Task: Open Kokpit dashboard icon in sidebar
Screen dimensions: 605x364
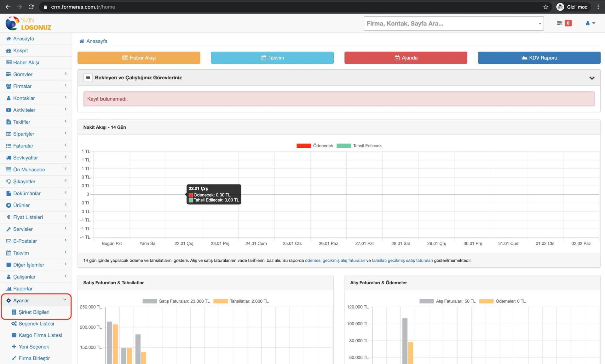Action: (x=9, y=51)
